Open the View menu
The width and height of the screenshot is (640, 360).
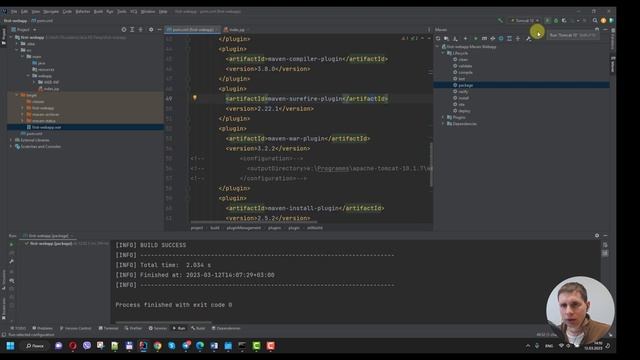pos(36,11)
